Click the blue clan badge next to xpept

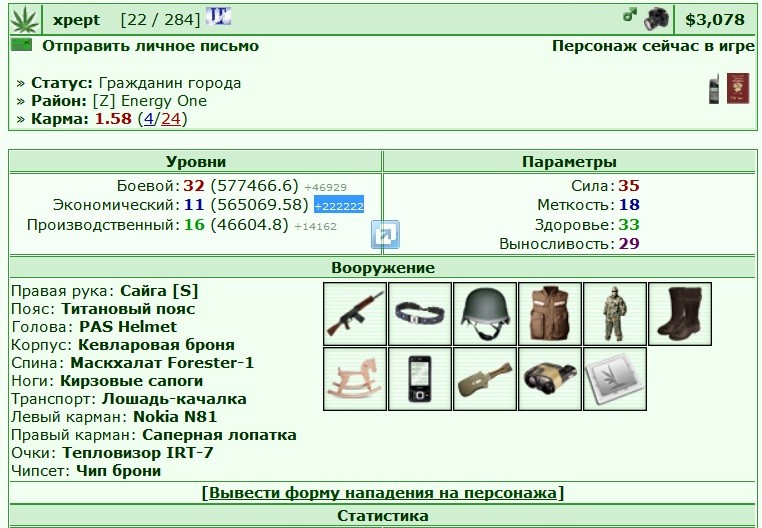pos(218,17)
